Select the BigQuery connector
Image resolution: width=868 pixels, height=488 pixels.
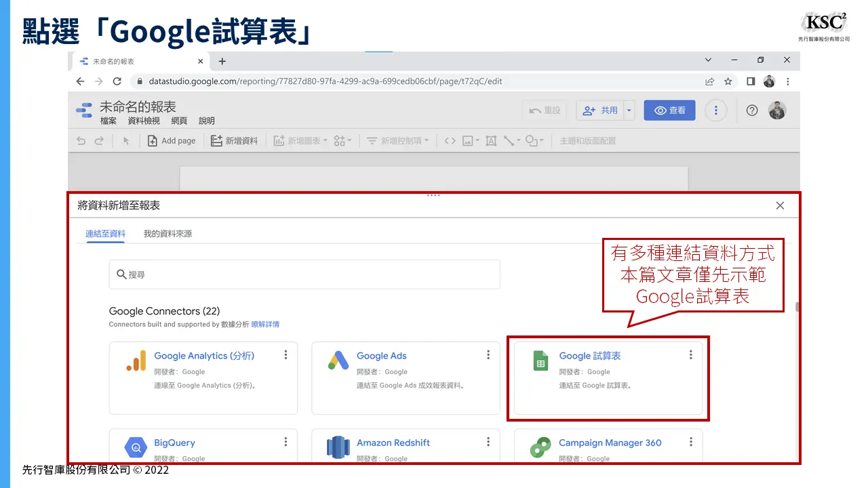[203, 445]
